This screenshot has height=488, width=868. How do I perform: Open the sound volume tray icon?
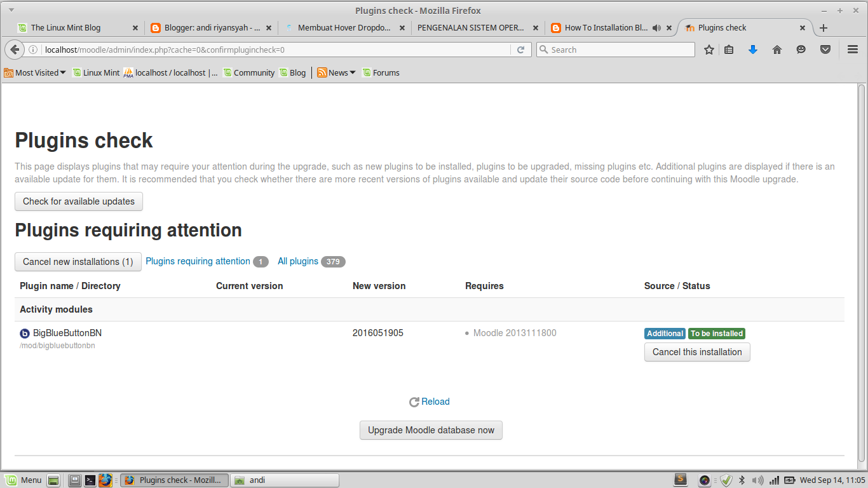757,480
